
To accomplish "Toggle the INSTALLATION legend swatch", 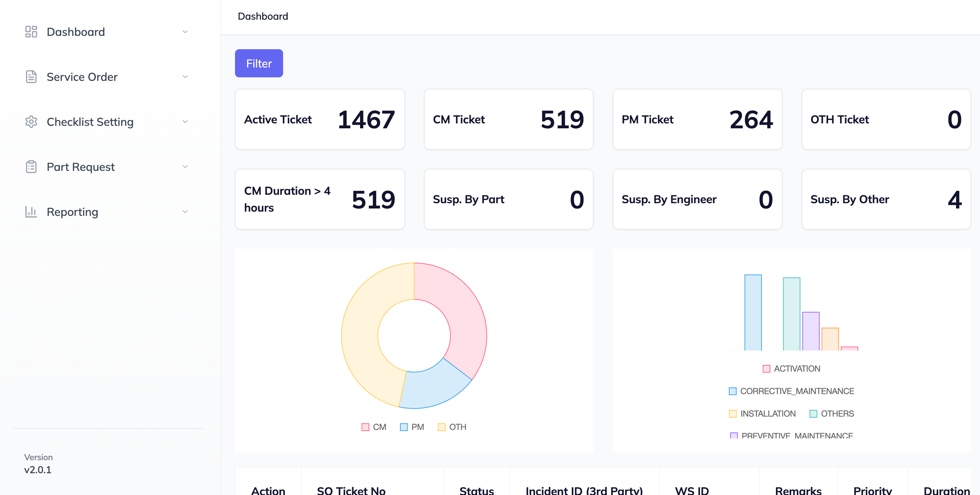I will tap(732, 413).
